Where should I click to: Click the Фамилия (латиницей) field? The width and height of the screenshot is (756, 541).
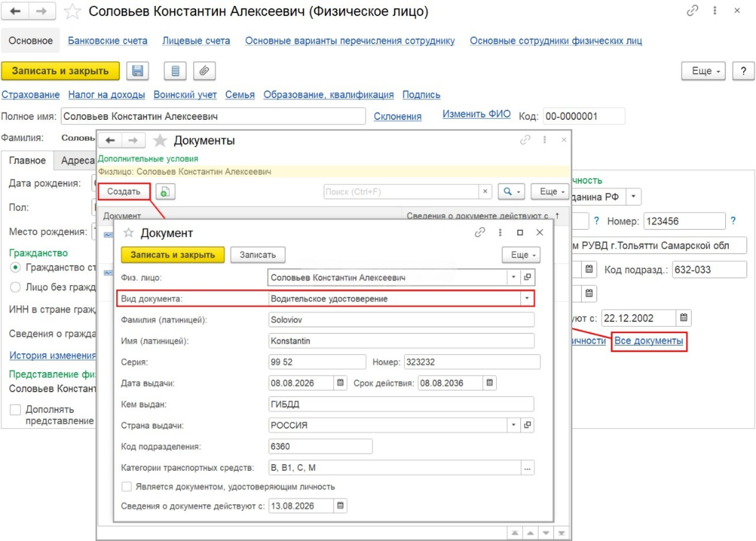click(401, 320)
